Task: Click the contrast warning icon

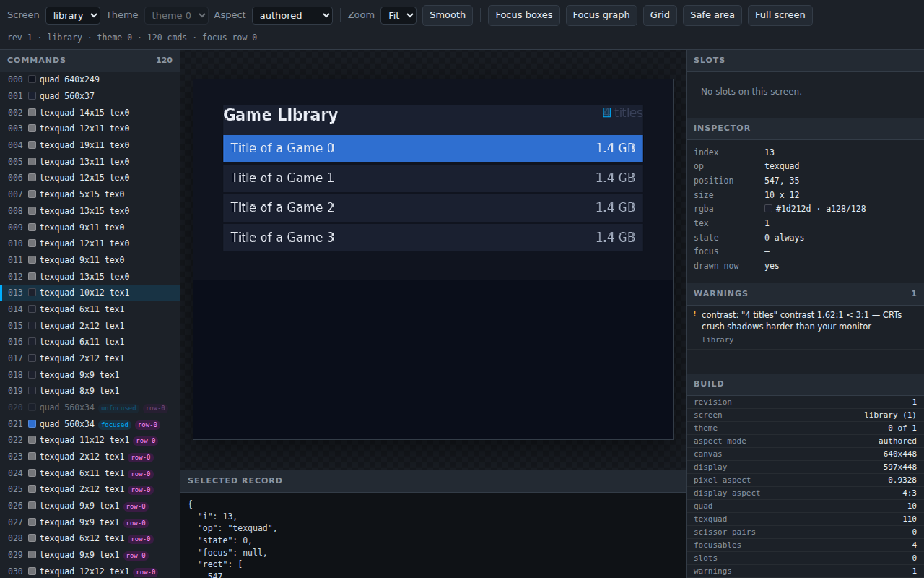Action: (695, 314)
